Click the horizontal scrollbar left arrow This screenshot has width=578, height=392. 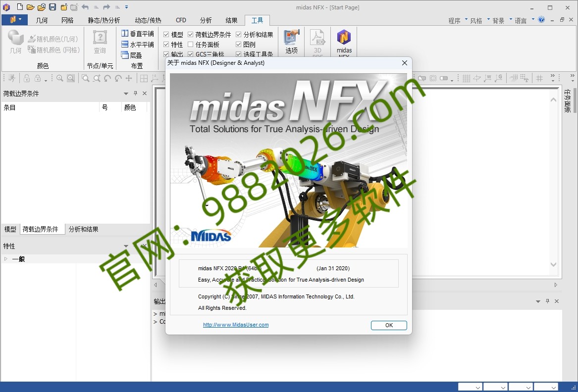coord(156,285)
